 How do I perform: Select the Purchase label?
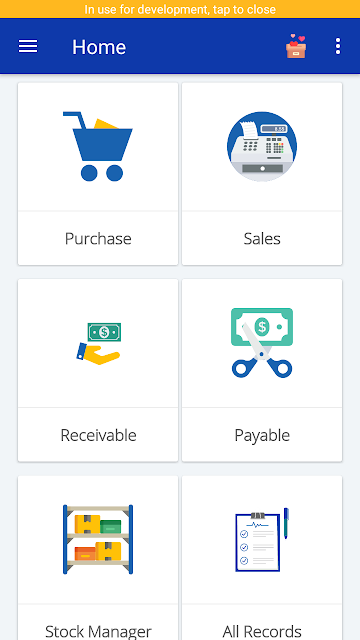tap(98, 238)
